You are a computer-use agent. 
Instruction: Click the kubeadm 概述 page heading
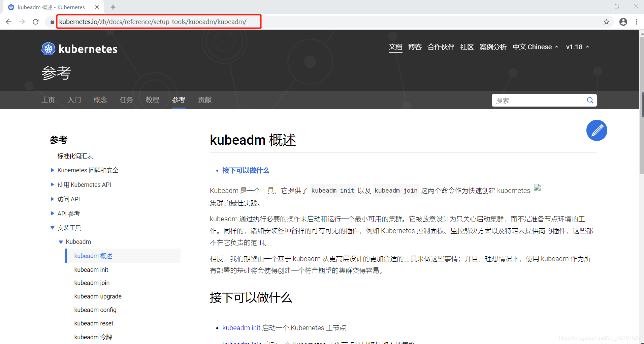(253, 140)
